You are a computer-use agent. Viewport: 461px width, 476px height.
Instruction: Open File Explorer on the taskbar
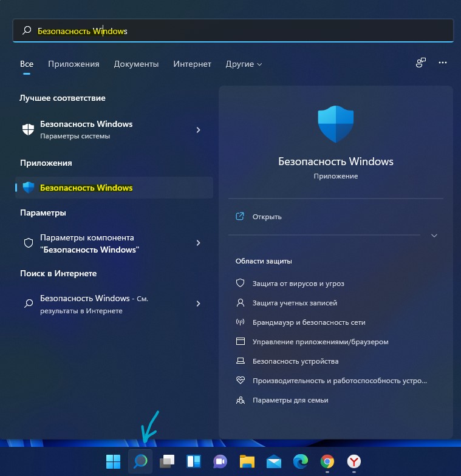click(247, 461)
